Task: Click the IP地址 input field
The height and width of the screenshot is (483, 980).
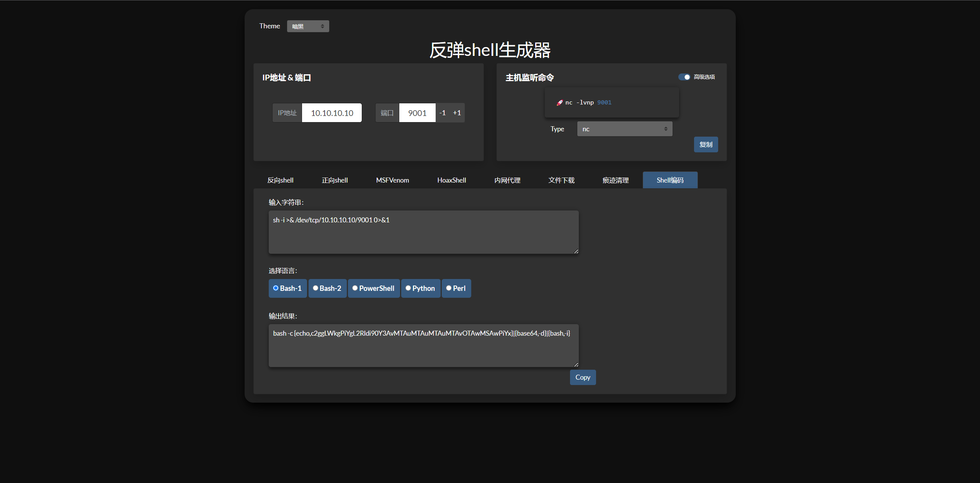Action: pyautogui.click(x=332, y=113)
